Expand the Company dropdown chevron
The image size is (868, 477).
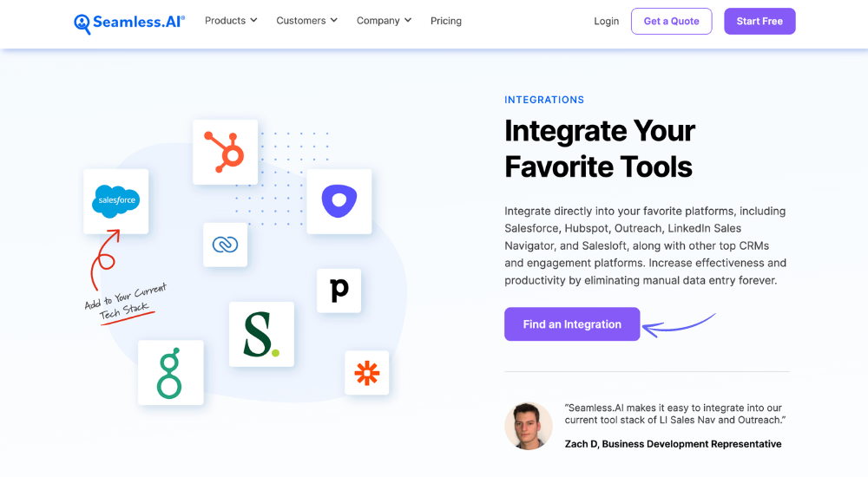tap(408, 21)
